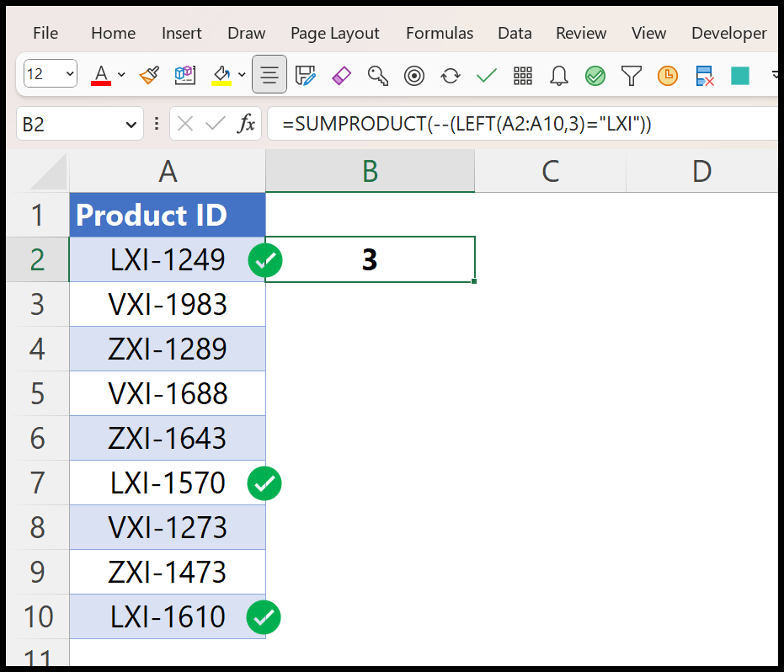
Task: Open the Name Box dropdown arrow
Action: click(x=131, y=125)
